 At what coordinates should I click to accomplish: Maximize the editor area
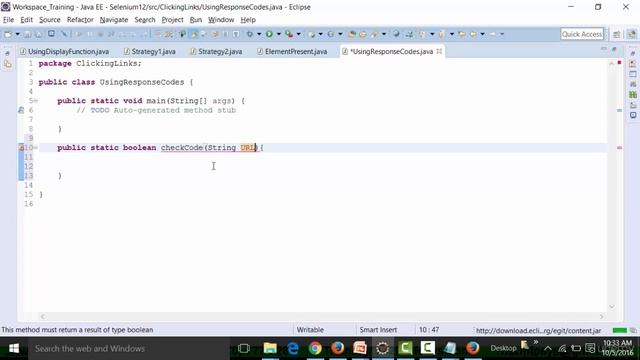click(x=614, y=49)
